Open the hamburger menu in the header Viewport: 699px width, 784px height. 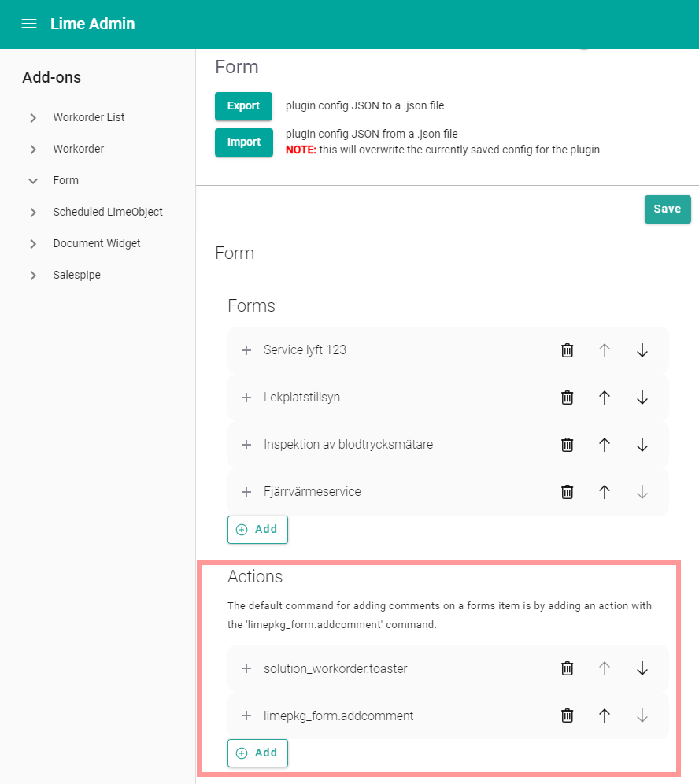pyautogui.click(x=29, y=24)
